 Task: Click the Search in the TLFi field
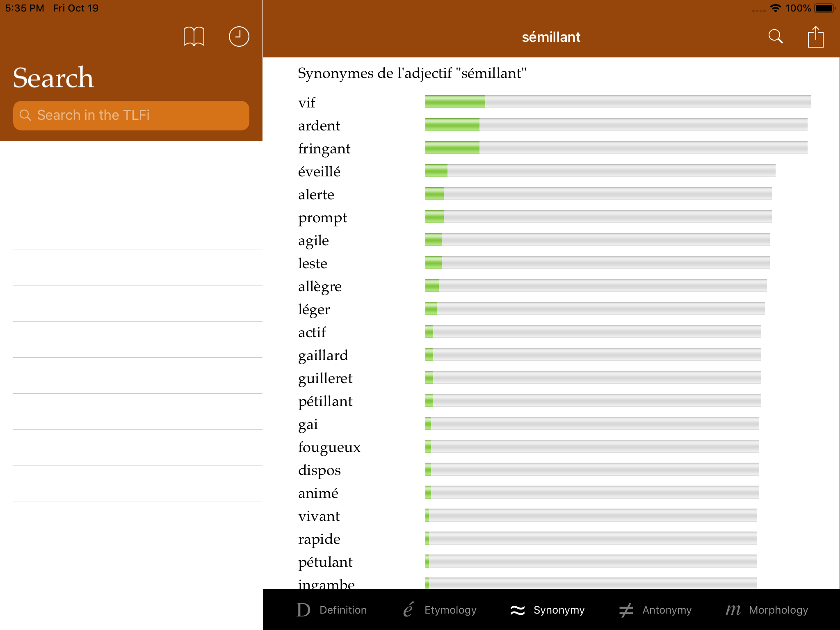coord(131,115)
